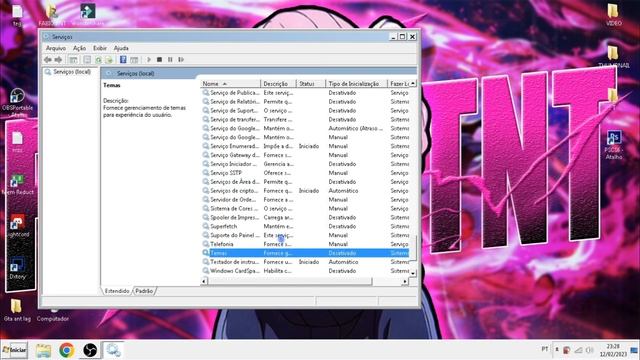Select the Serviço de Publica... row
Image resolution: width=640 pixels, height=360 pixels.
[305, 93]
